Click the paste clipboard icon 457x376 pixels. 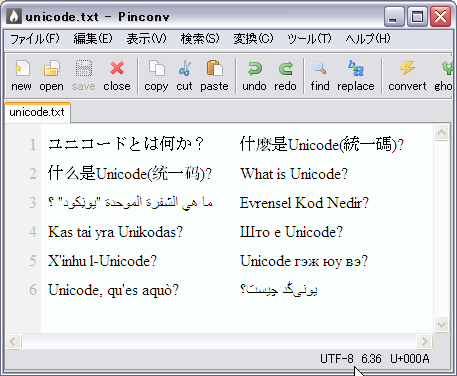coord(214,68)
